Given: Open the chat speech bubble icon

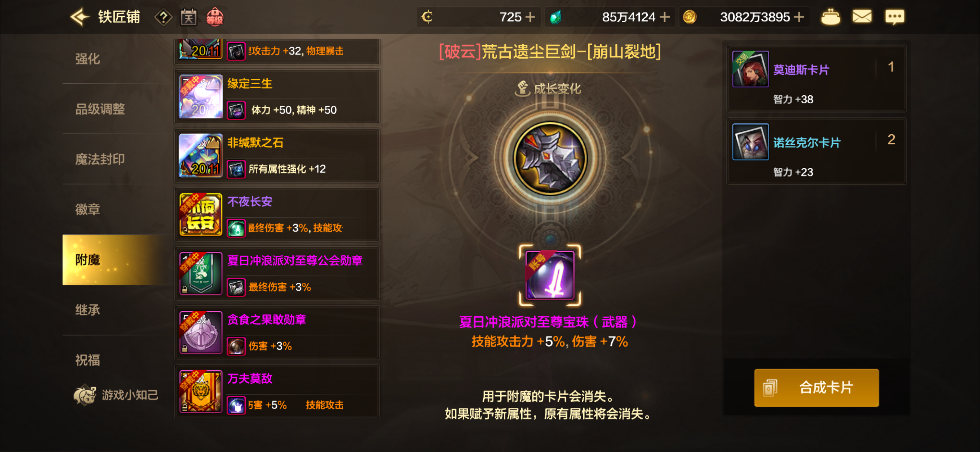Looking at the screenshot, I should tap(894, 17).
